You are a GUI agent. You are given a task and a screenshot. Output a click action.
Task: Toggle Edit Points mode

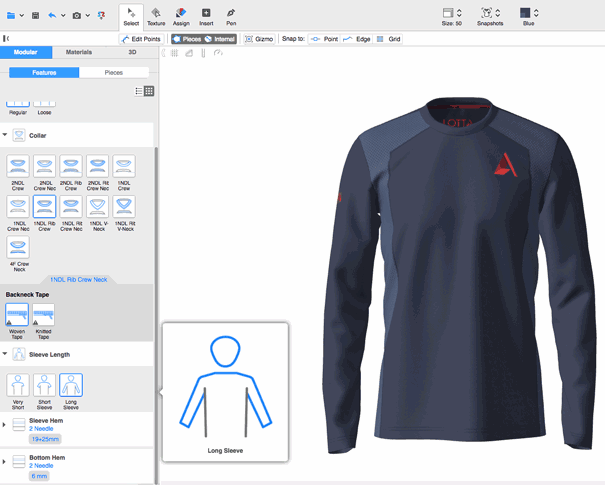[141, 39]
